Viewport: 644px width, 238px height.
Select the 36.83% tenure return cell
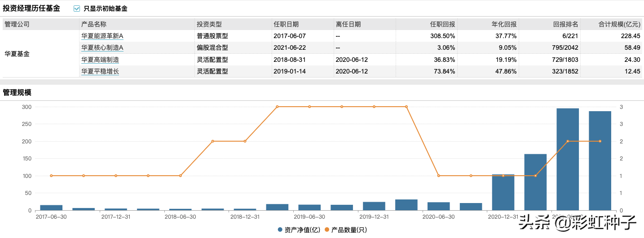445,60
